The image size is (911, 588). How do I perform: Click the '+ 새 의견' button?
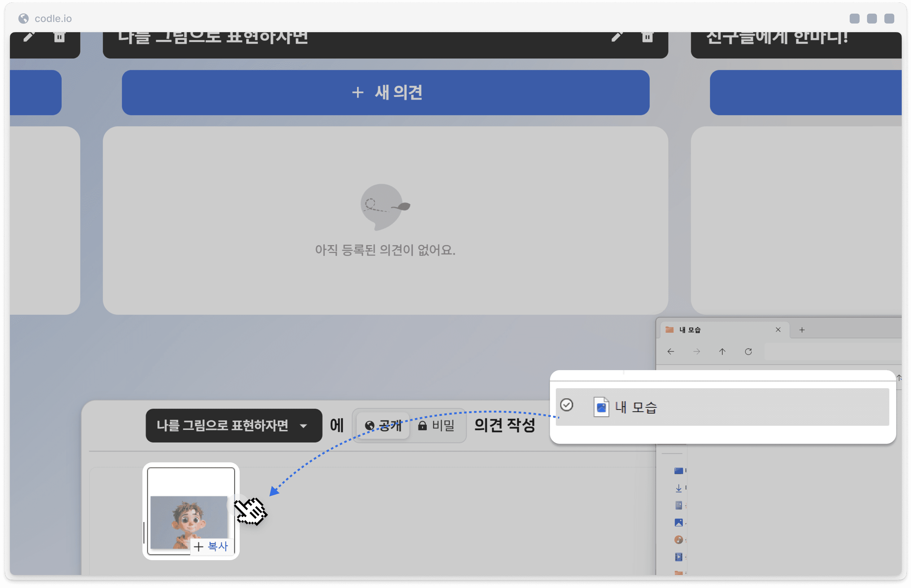(x=386, y=93)
